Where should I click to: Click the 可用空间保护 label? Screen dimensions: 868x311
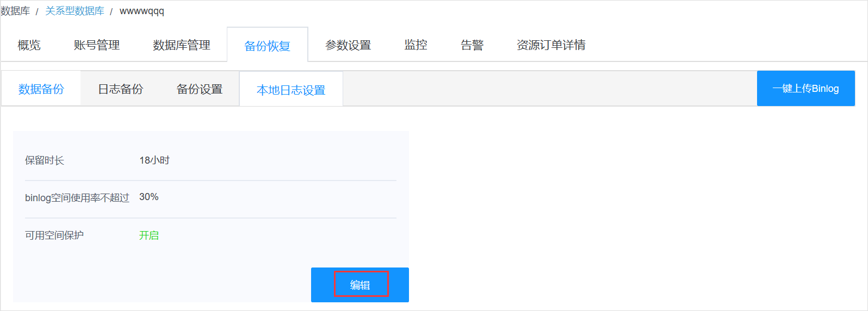[x=54, y=235]
